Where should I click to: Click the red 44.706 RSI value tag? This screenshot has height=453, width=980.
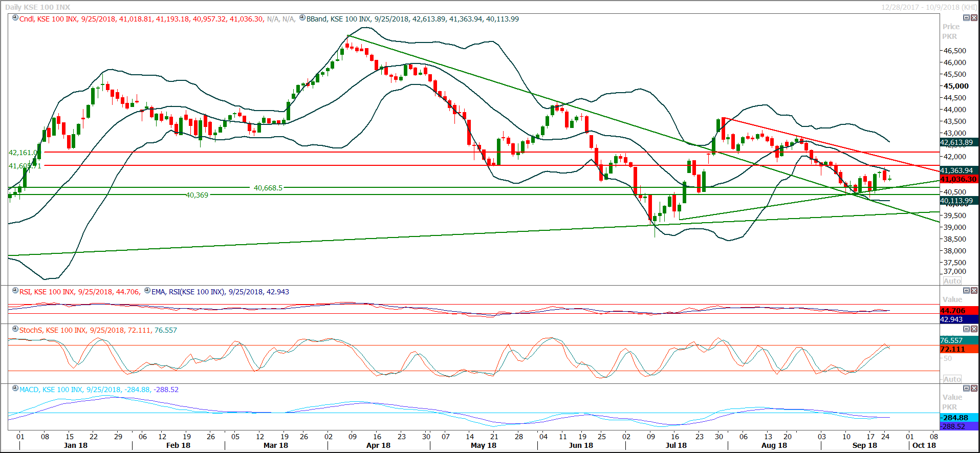pos(959,311)
